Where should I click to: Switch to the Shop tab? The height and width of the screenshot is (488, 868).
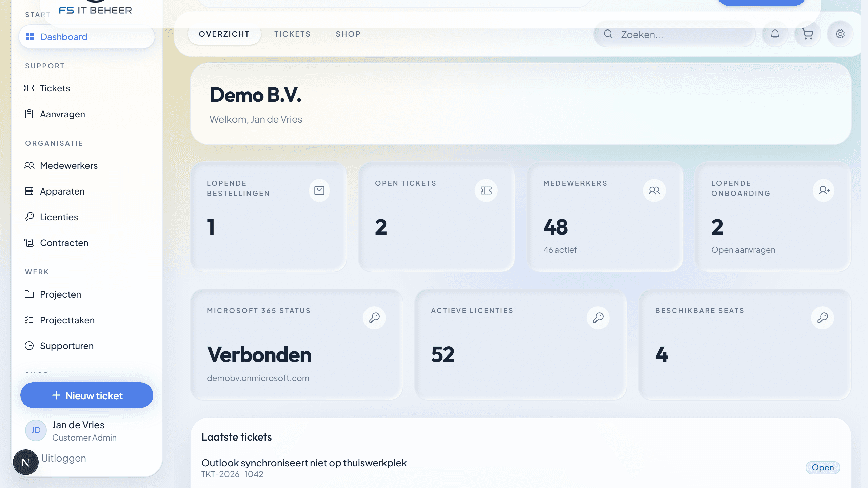click(x=348, y=34)
